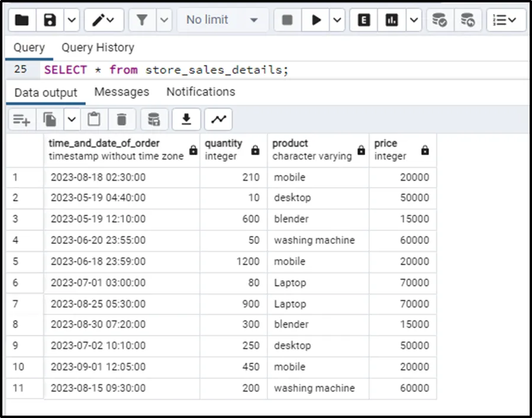The width and height of the screenshot is (532, 418).
Task: Click the Stop query square icon
Action: click(x=288, y=20)
